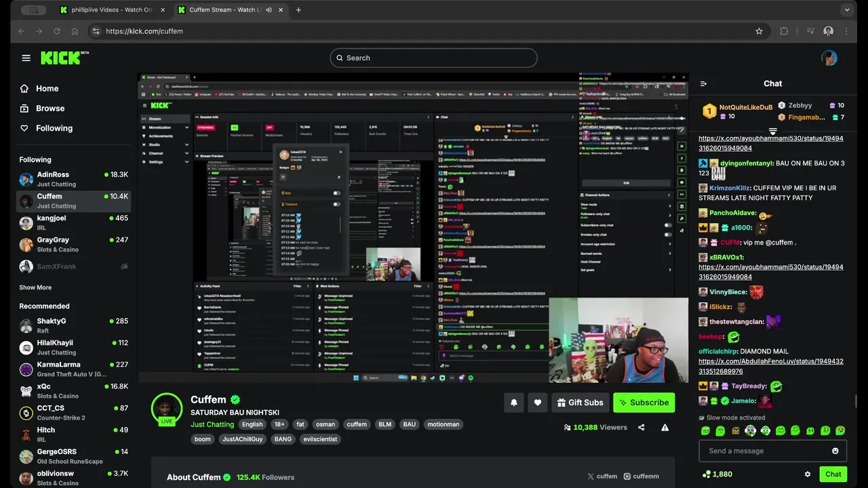Click the browser reload button
Image resolution: width=868 pixels, height=488 pixels.
57,31
